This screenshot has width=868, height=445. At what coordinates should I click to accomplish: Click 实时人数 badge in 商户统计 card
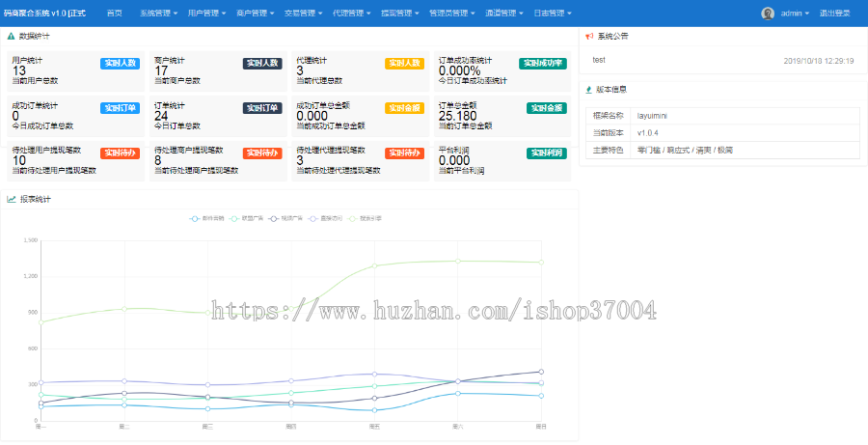(262, 63)
